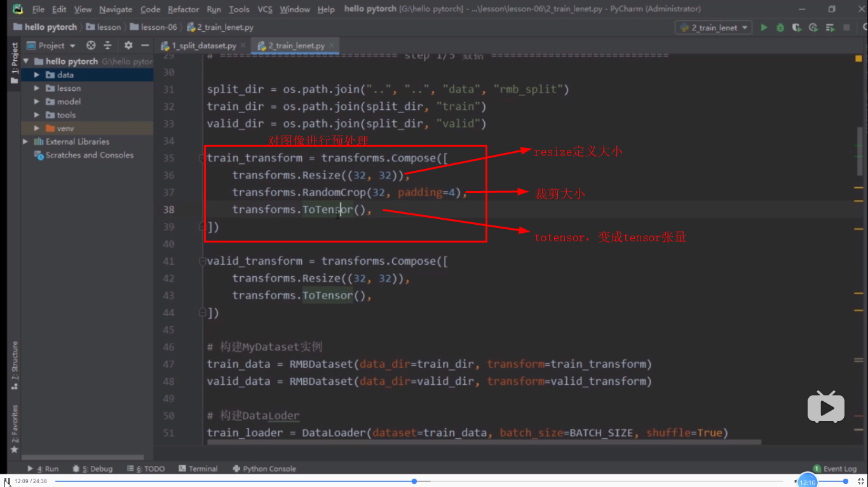The height and width of the screenshot is (487, 868).
Task: Start debugging with the bug icon
Action: [780, 27]
